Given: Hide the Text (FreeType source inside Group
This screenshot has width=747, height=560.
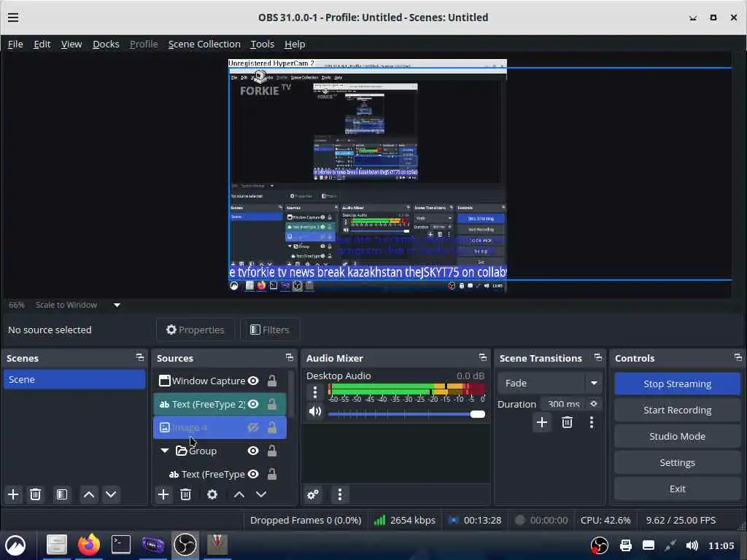Looking at the screenshot, I should coord(253,474).
